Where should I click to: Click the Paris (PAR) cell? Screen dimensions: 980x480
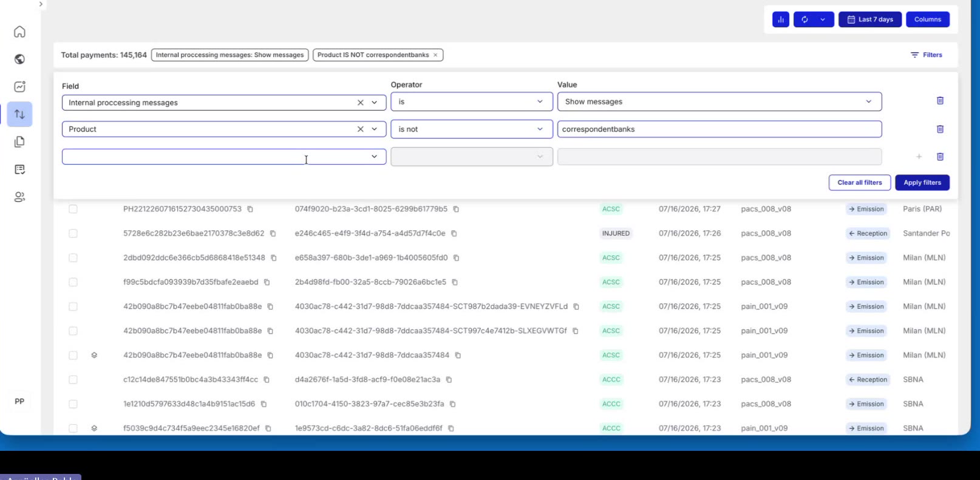(922, 209)
